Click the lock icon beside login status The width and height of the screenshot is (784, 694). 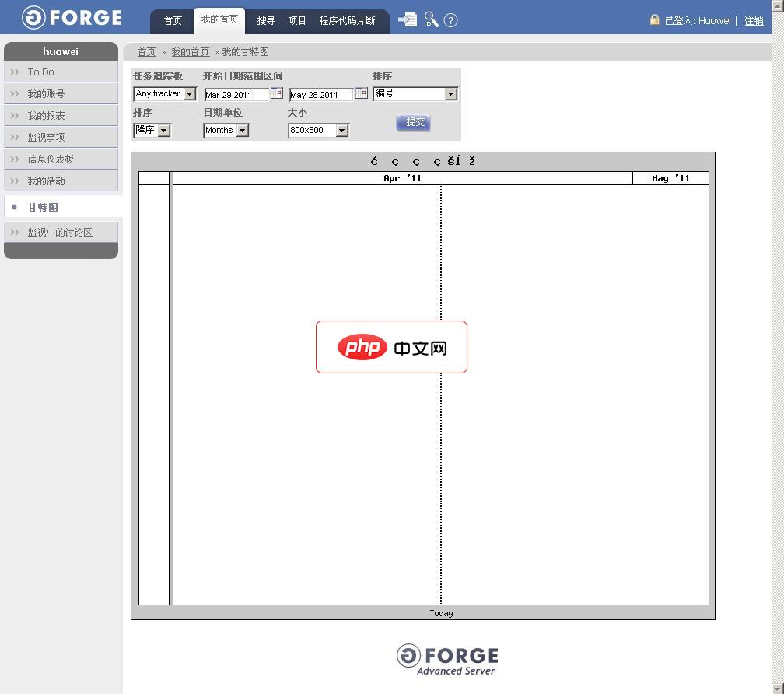click(655, 19)
